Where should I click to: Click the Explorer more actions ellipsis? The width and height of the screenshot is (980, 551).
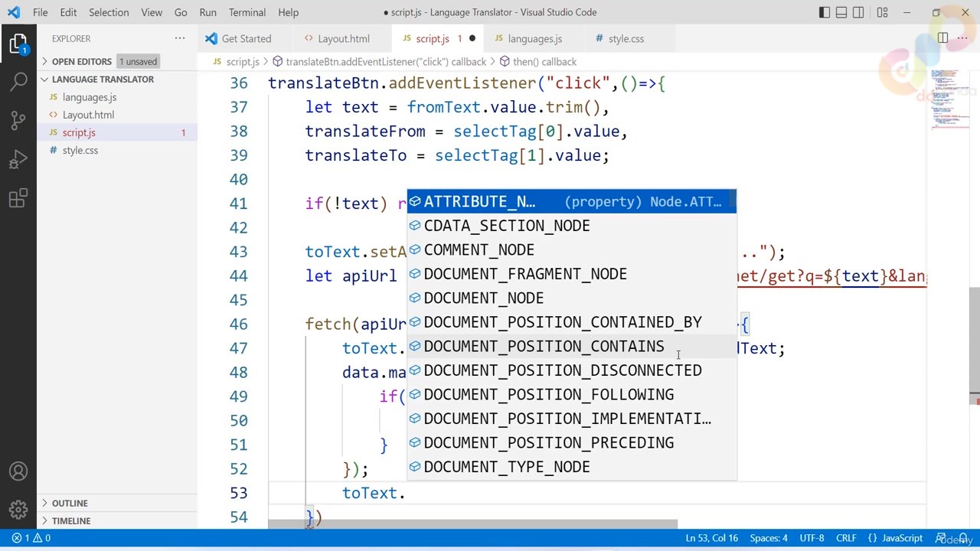coord(180,38)
